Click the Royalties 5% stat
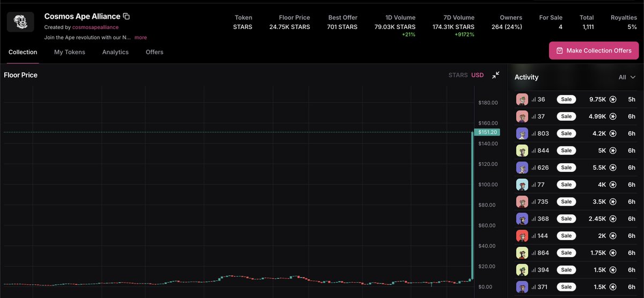The image size is (644, 298). [x=632, y=27]
